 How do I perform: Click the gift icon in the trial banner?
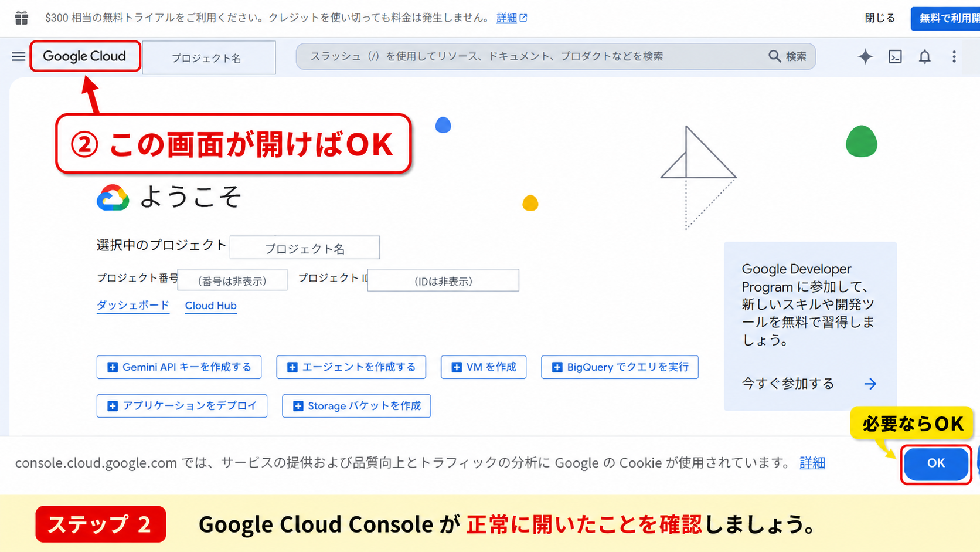(x=22, y=18)
